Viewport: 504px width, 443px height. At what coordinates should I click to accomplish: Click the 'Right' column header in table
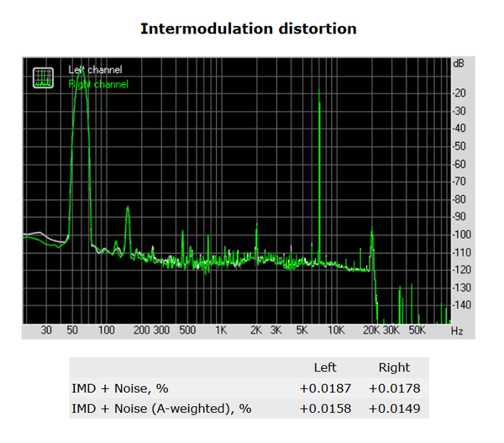[395, 367]
